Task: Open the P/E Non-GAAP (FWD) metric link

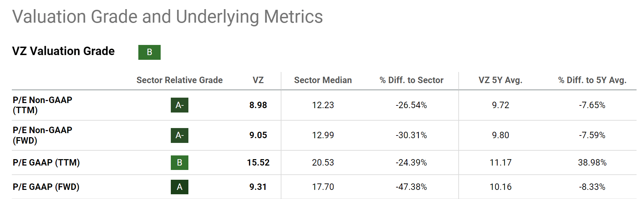Action: (x=42, y=135)
